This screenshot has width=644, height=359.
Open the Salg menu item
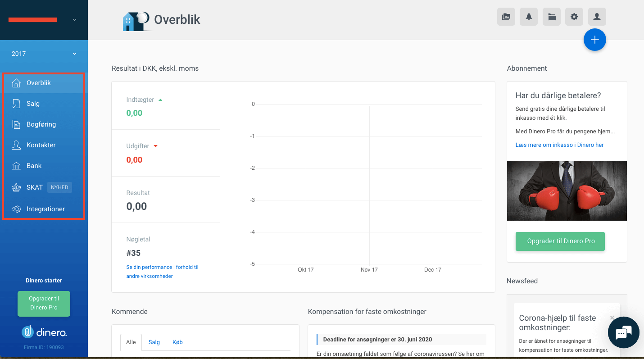[44, 104]
